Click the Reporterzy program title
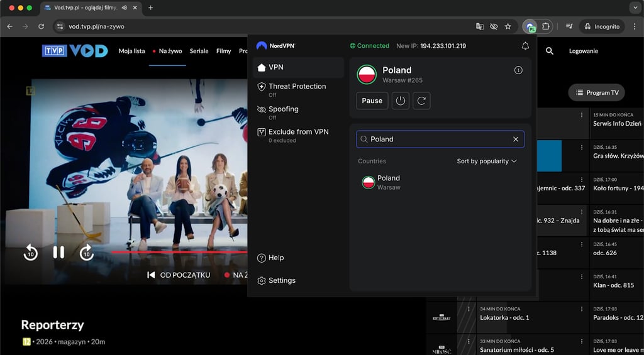The image size is (644, 355). point(53,325)
